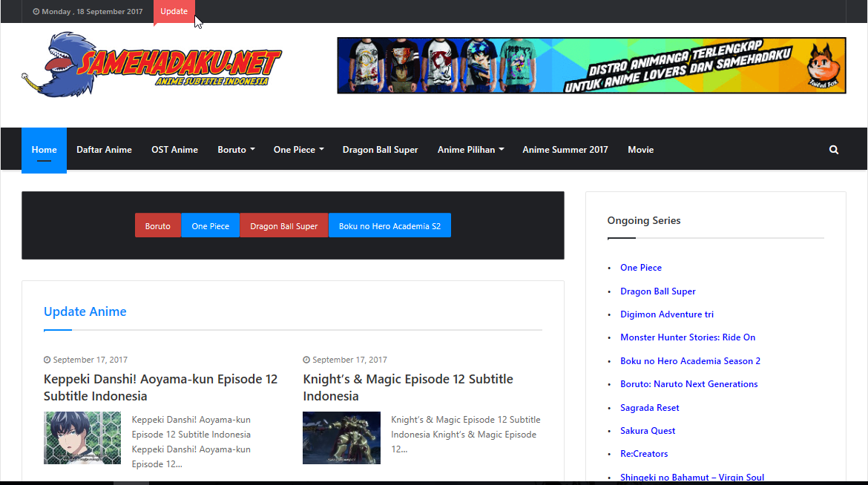
Task: Open Daftar Anime page
Action: 104,150
